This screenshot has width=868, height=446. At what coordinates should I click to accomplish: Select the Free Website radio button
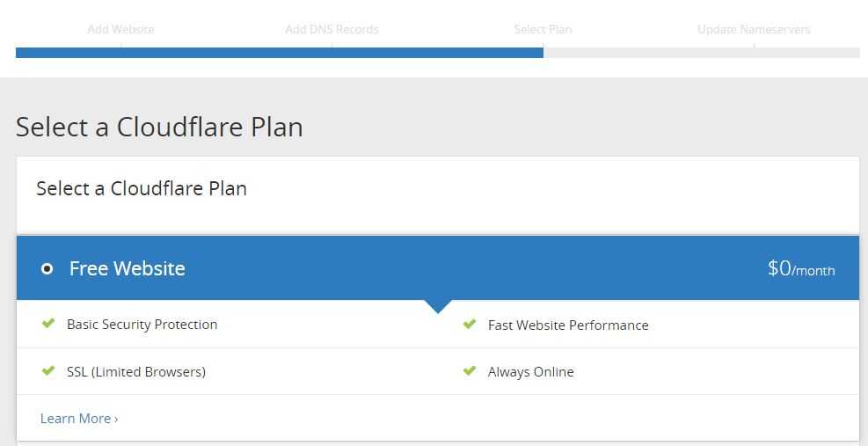coord(47,268)
